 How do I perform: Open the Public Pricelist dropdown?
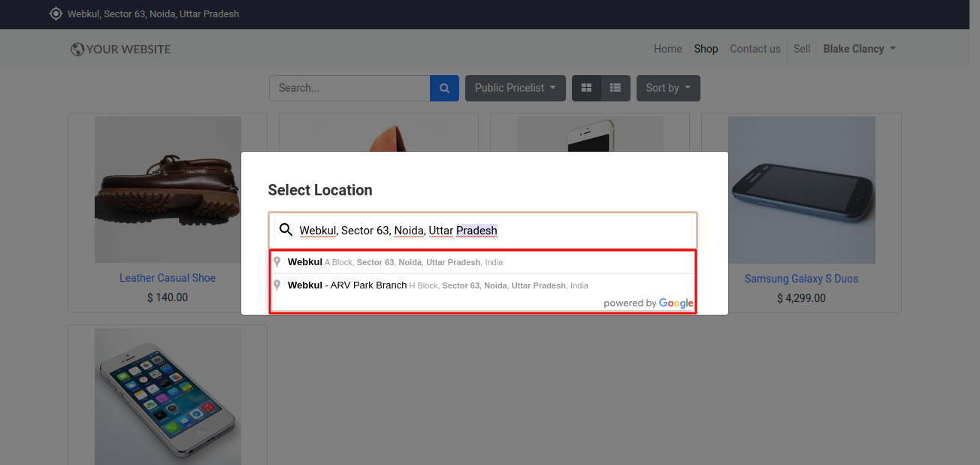[515, 88]
